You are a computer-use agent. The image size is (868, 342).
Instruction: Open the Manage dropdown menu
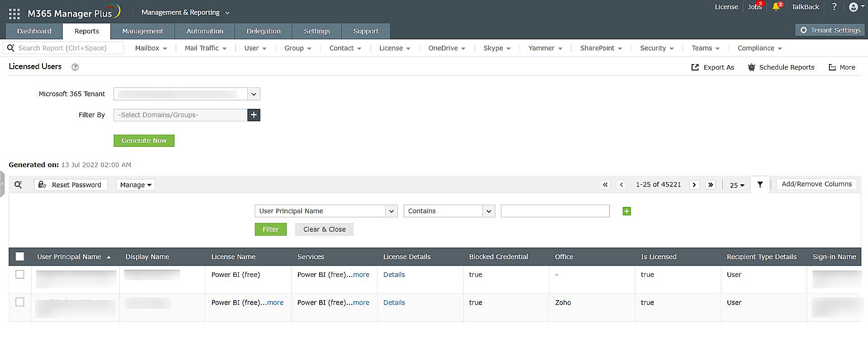coord(136,185)
